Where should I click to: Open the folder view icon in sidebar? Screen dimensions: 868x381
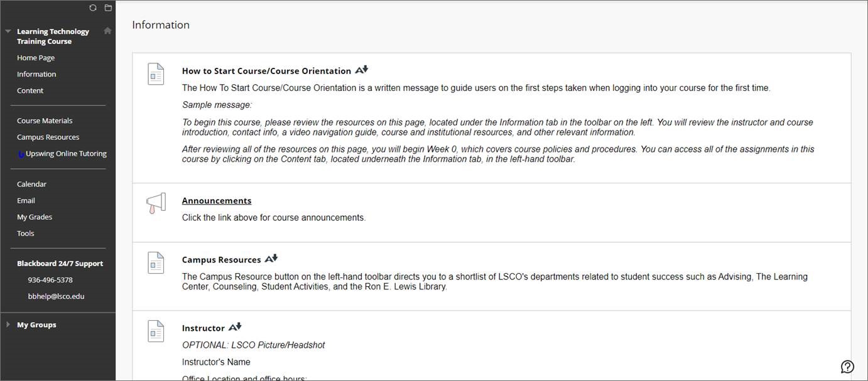pyautogui.click(x=108, y=8)
